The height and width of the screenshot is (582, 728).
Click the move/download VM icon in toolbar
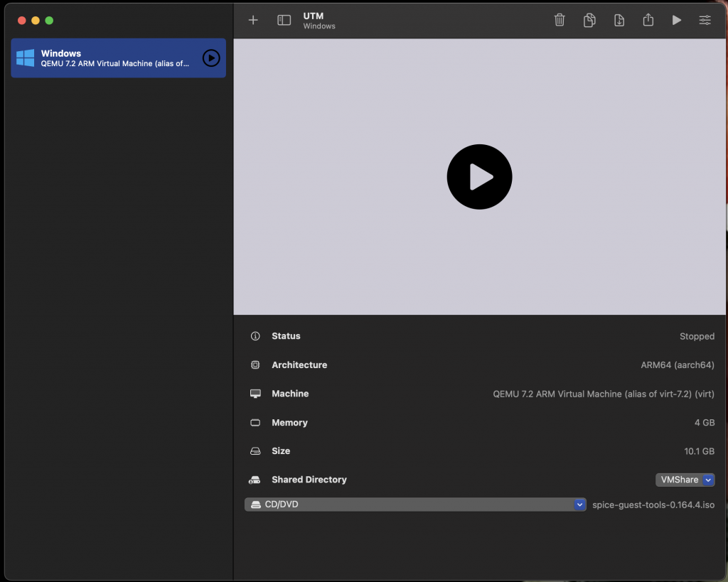(619, 20)
